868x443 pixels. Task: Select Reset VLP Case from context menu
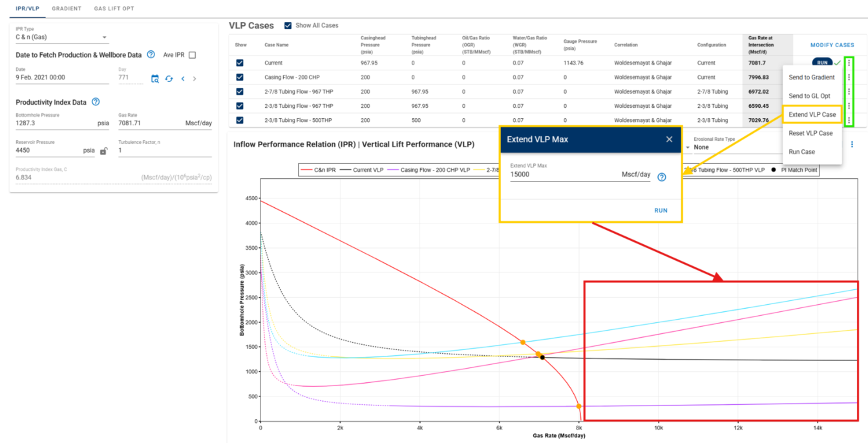pos(810,133)
